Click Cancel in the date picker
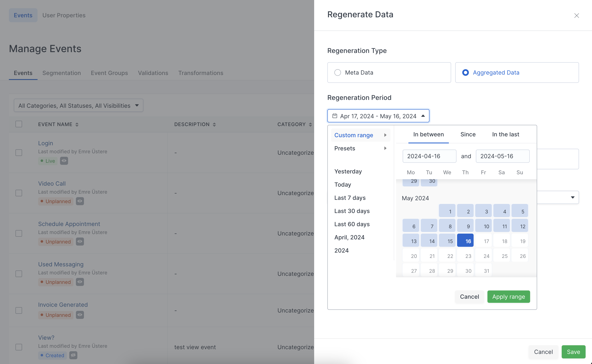The image size is (592, 364). pyautogui.click(x=469, y=297)
